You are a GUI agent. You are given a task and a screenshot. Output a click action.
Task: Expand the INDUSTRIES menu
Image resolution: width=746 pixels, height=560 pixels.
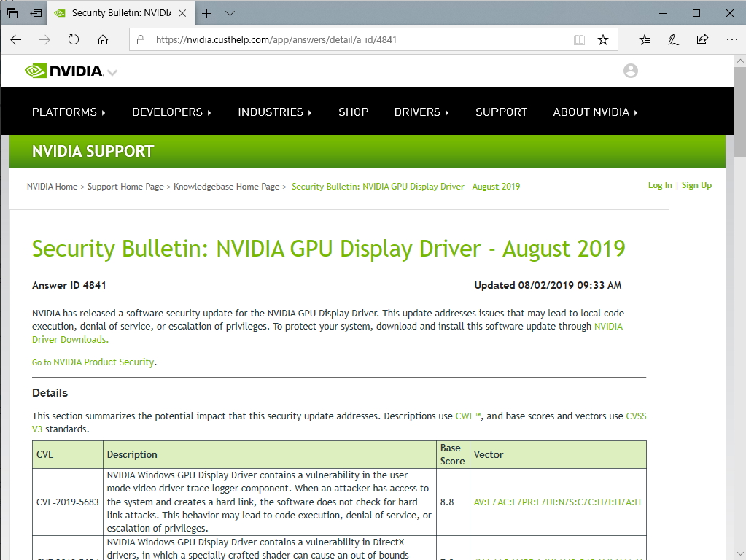point(274,112)
